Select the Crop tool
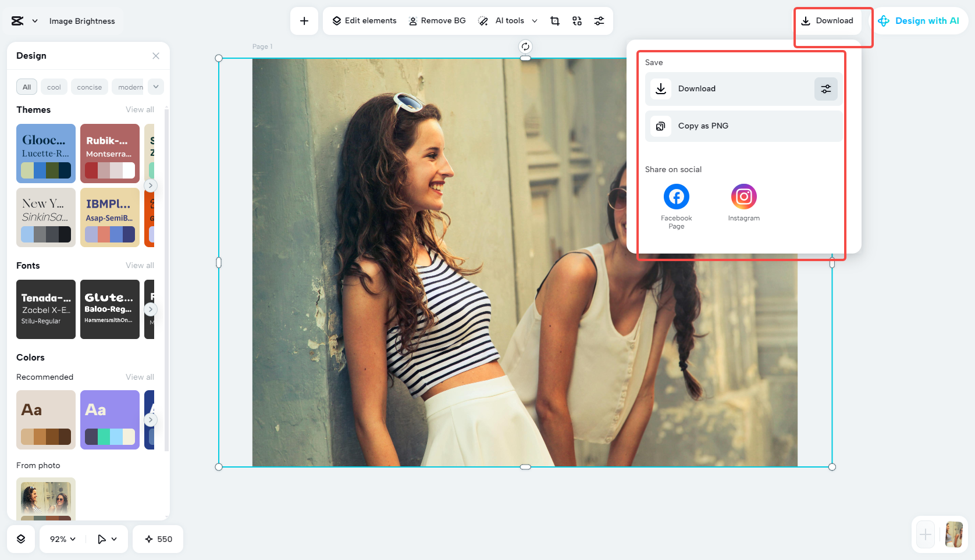975x560 pixels. 554,20
